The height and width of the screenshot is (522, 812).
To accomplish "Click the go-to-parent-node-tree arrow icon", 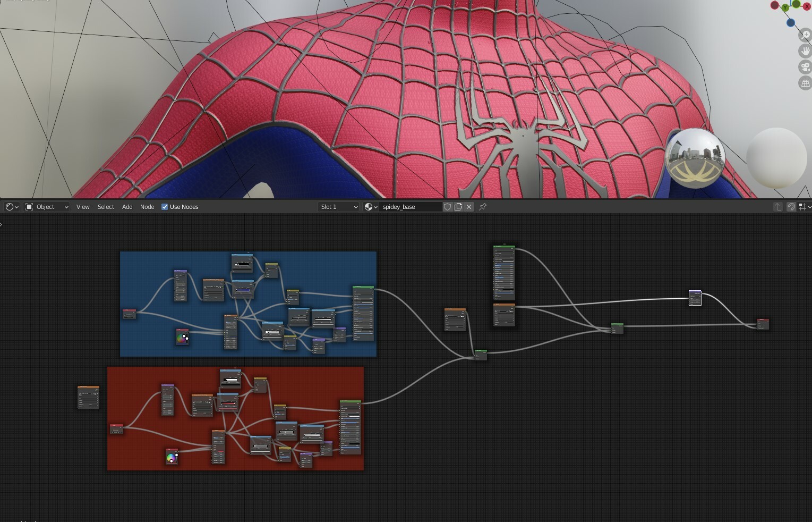I will tap(777, 207).
